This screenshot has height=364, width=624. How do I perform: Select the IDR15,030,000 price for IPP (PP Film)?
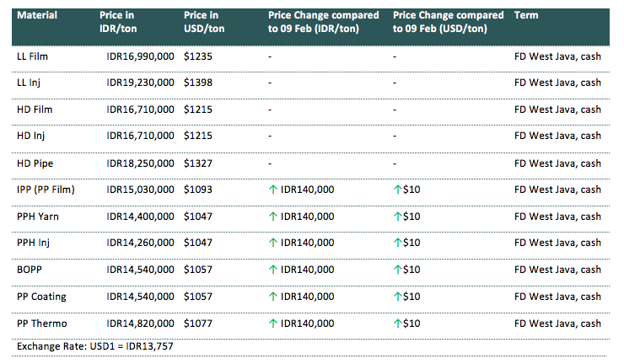[141, 190]
